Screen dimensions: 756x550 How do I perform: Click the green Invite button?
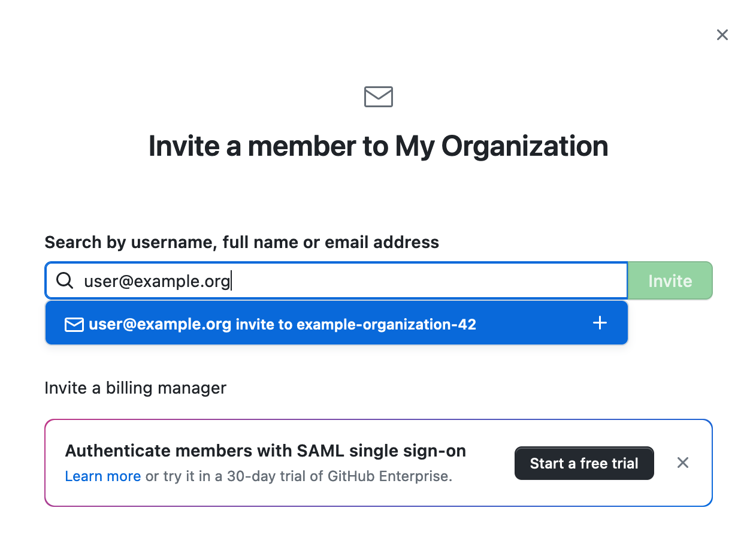[670, 280]
